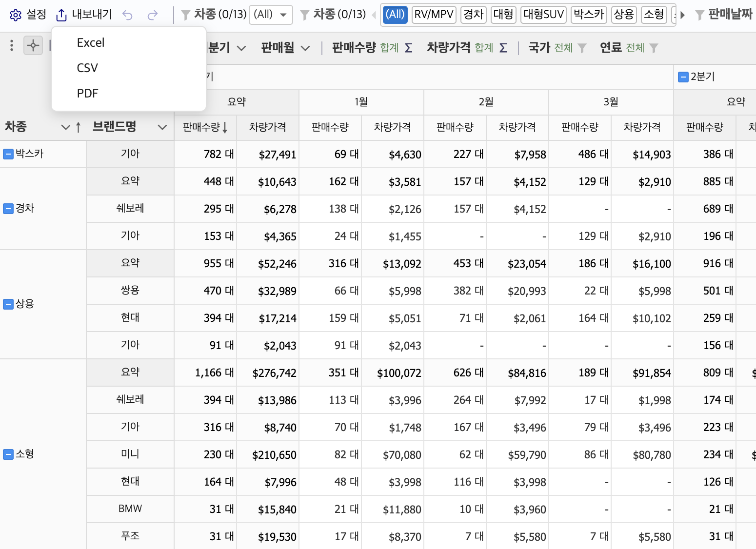This screenshot has width=756, height=549.
Task: Click the 내보내기 button label
Action: click(92, 15)
